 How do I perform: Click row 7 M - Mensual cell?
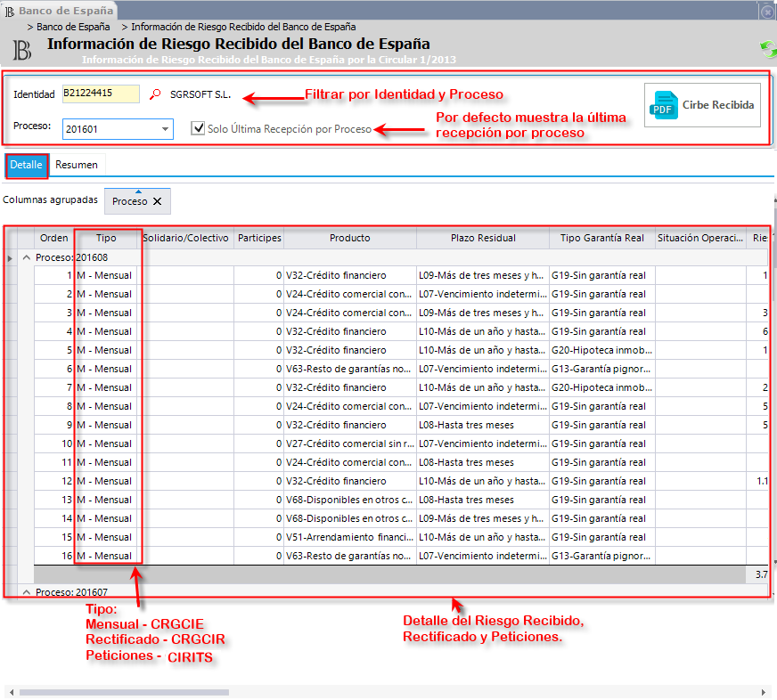coord(106,388)
